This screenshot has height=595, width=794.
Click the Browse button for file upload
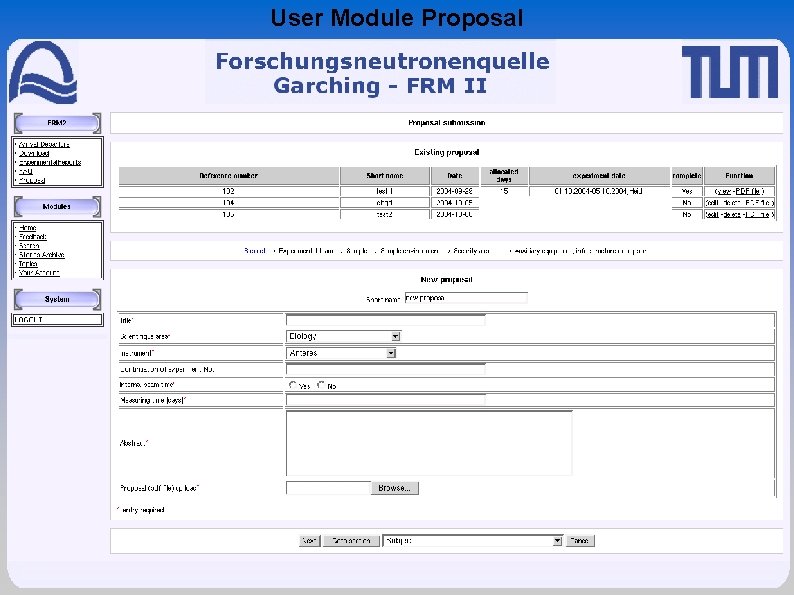(x=394, y=488)
